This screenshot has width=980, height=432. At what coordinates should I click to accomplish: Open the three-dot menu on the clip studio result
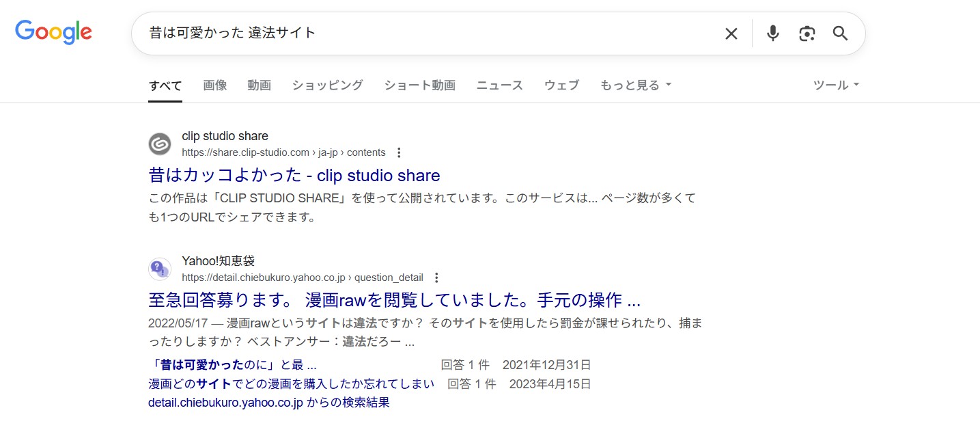point(398,152)
